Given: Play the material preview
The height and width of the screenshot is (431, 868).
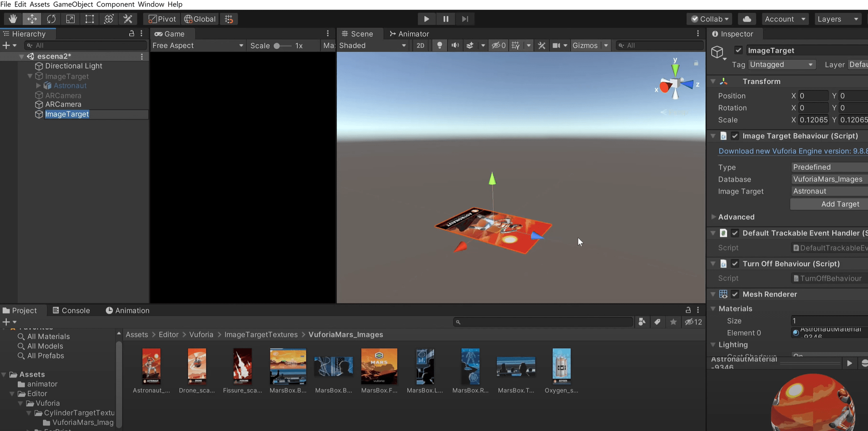Looking at the screenshot, I should click(x=849, y=363).
